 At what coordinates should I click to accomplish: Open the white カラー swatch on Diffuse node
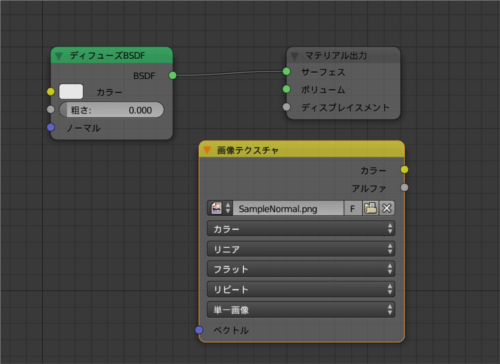coord(71,91)
